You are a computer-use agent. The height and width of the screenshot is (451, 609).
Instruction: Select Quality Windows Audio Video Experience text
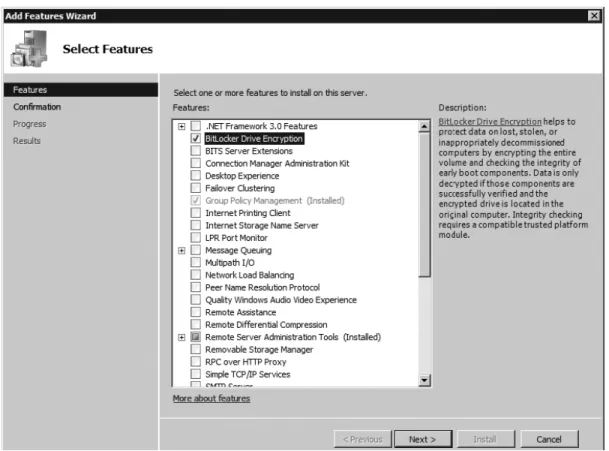280,300
